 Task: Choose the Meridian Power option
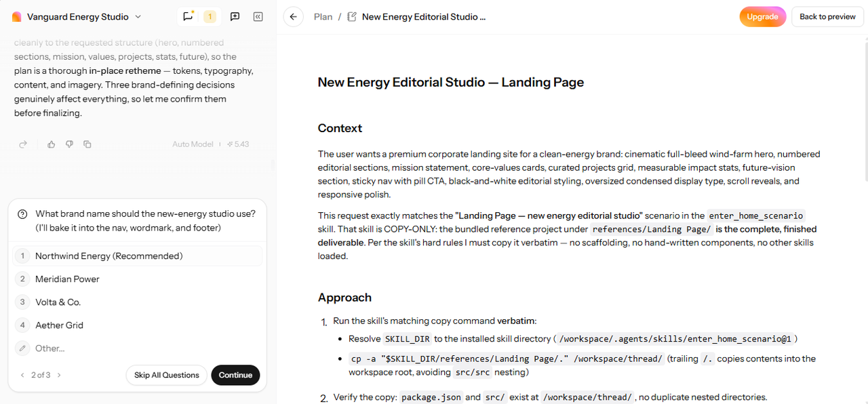click(x=138, y=279)
